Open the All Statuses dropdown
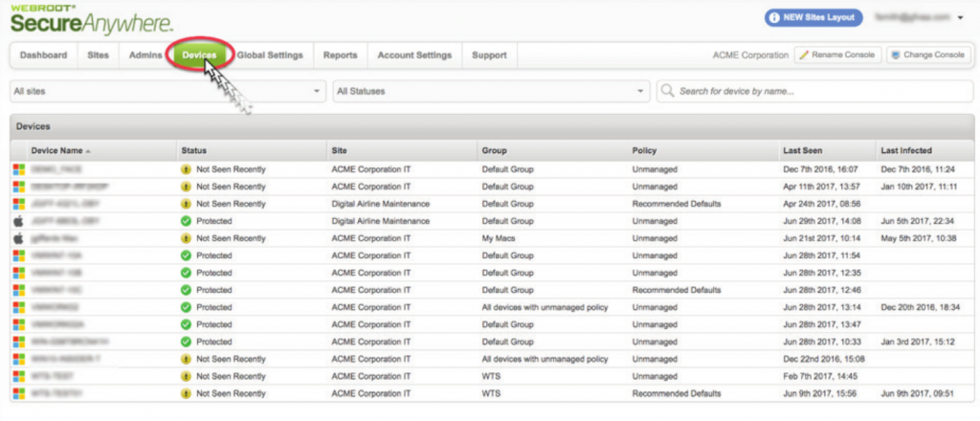 pyautogui.click(x=491, y=91)
